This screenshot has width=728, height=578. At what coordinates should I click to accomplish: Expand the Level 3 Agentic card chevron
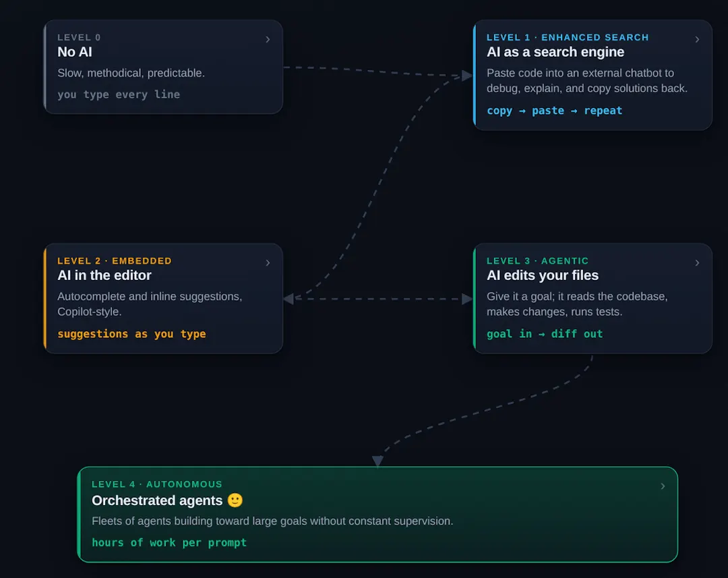698,263
